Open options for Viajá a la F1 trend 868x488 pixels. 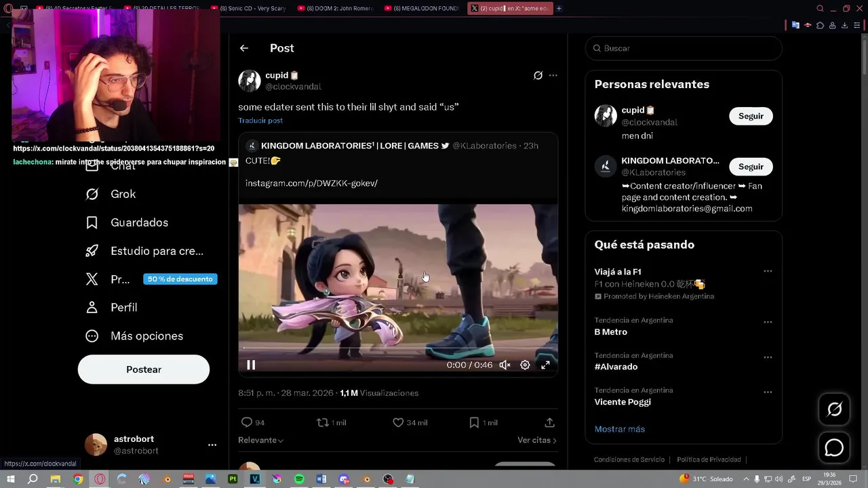tap(768, 271)
